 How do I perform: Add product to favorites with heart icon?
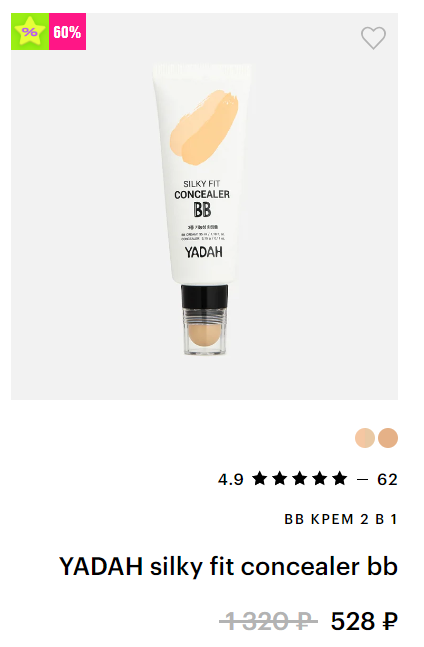click(x=373, y=38)
